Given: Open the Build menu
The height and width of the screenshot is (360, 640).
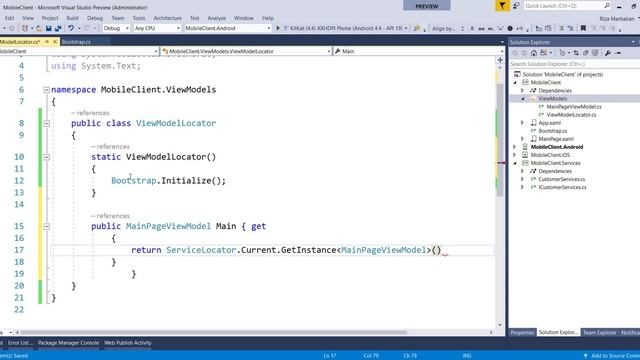Looking at the screenshot, I should pyautogui.click(x=72, y=18).
